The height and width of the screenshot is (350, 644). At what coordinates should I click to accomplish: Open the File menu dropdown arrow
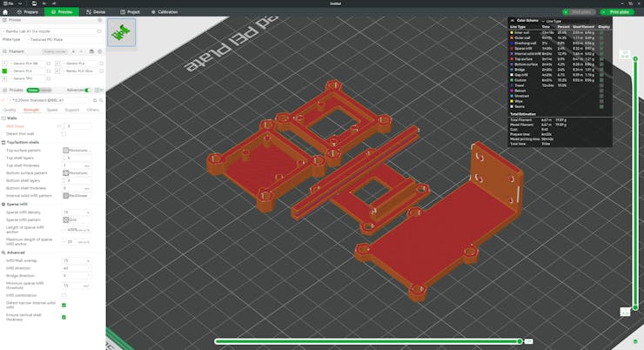20,3
